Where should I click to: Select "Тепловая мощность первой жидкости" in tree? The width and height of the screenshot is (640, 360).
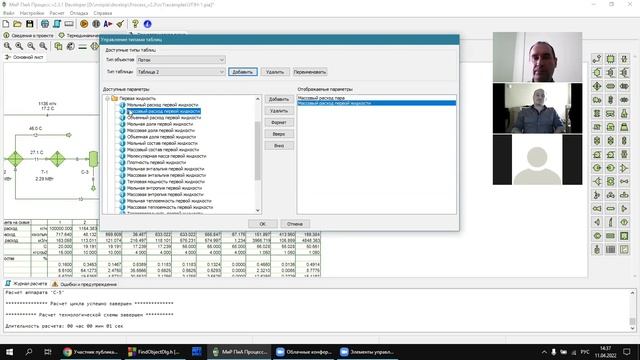166,182
